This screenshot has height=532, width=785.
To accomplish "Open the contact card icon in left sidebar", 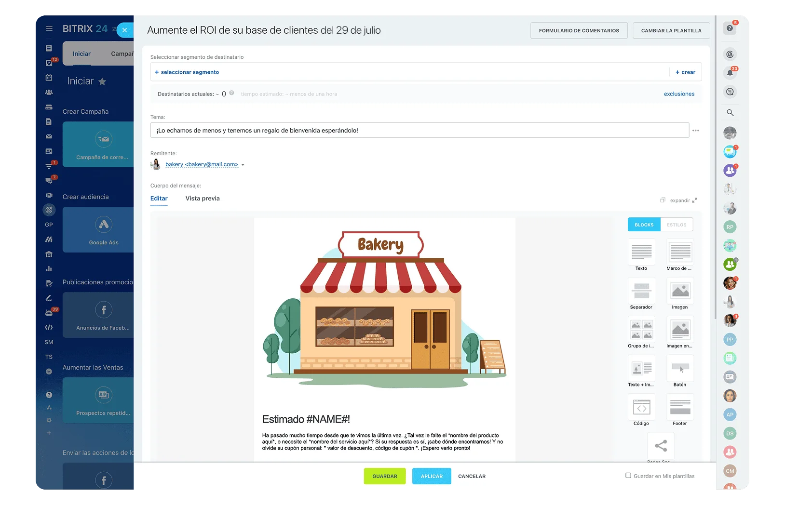I will 49,151.
